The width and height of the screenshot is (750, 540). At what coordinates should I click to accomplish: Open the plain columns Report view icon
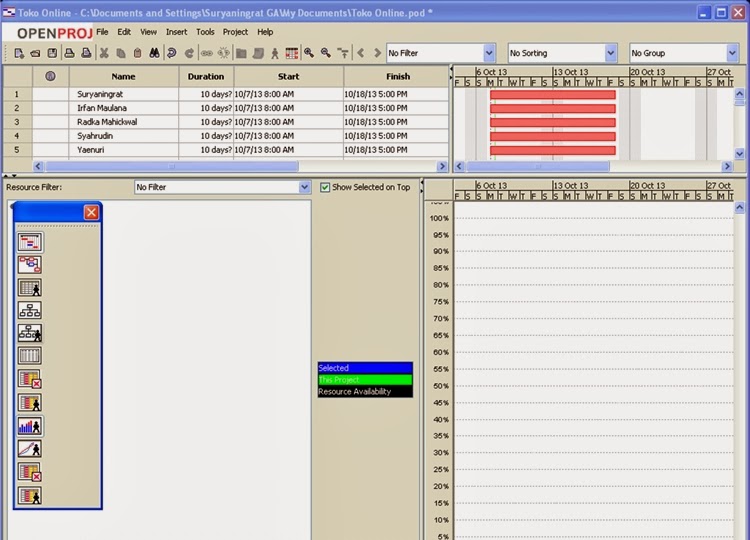click(x=30, y=355)
